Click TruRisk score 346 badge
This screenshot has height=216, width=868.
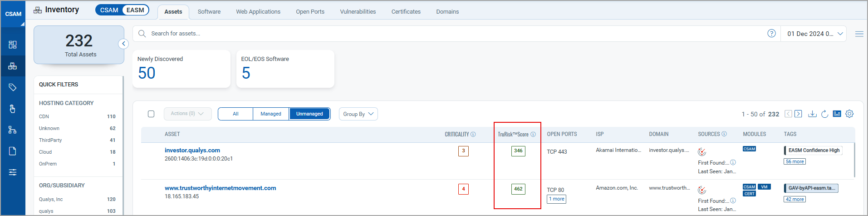[518, 151]
